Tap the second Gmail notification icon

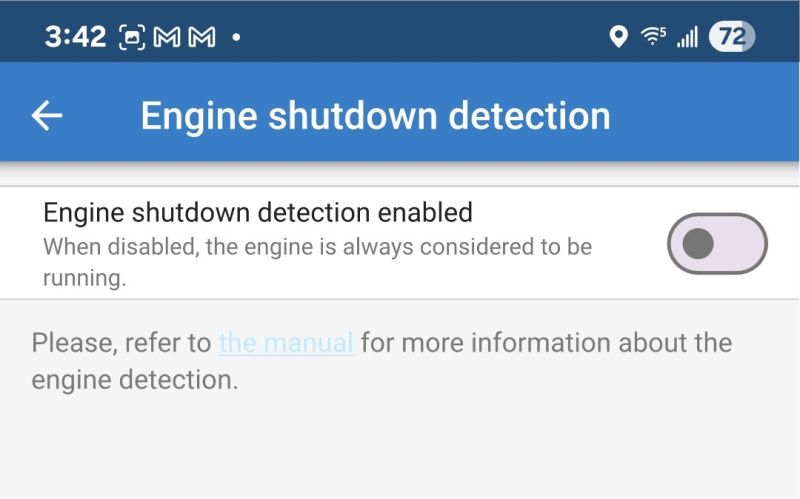pos(202,37)
